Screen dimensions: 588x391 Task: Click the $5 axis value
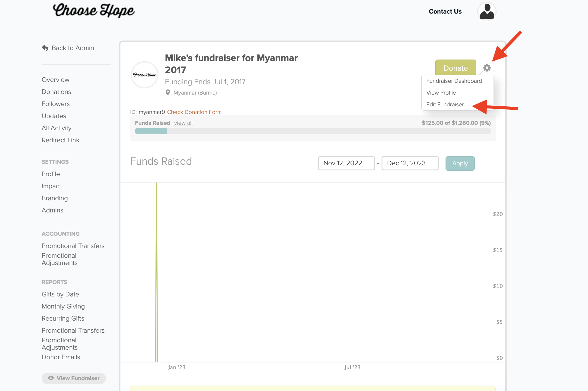tap(500, 322)
